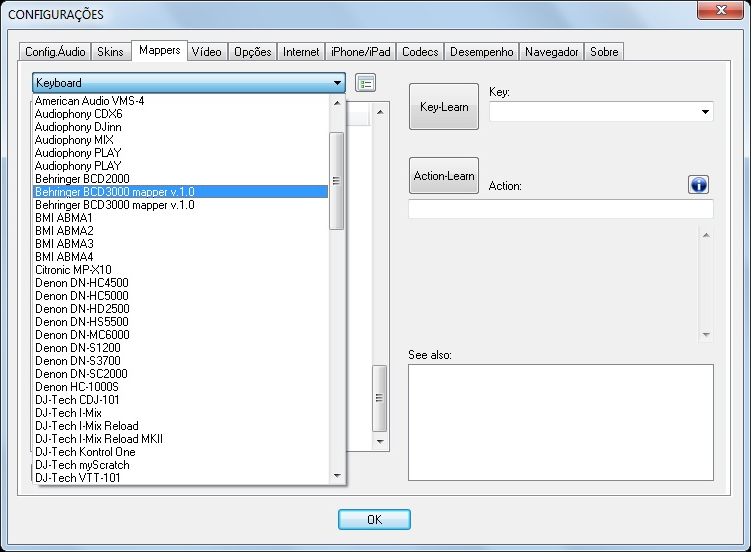Pick BMI ABMA3 in the list
This screenshot has height=552, width=751.
tap(181, 244)
